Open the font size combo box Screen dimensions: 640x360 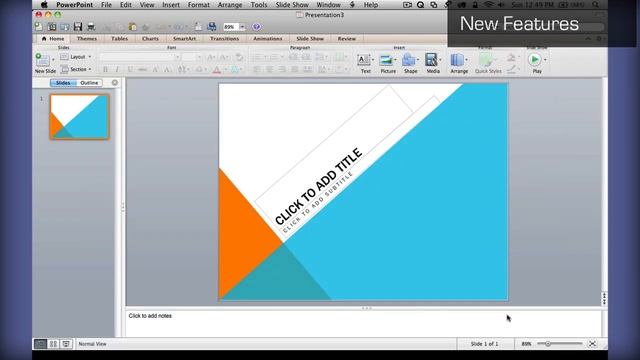[191, 57]
